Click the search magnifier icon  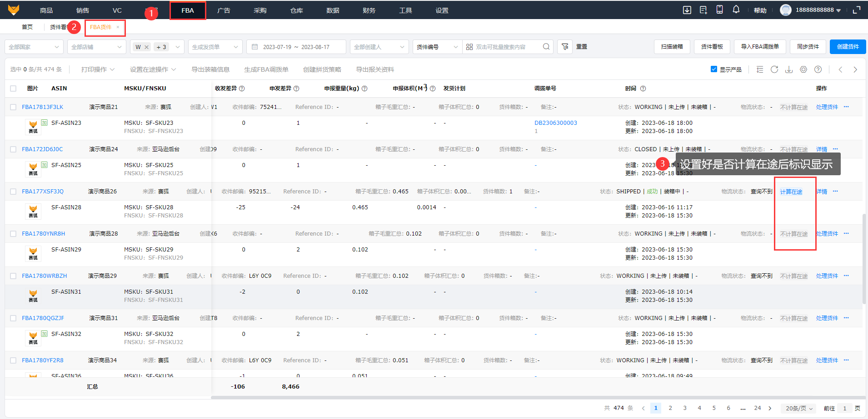click(x=546, y=47)
